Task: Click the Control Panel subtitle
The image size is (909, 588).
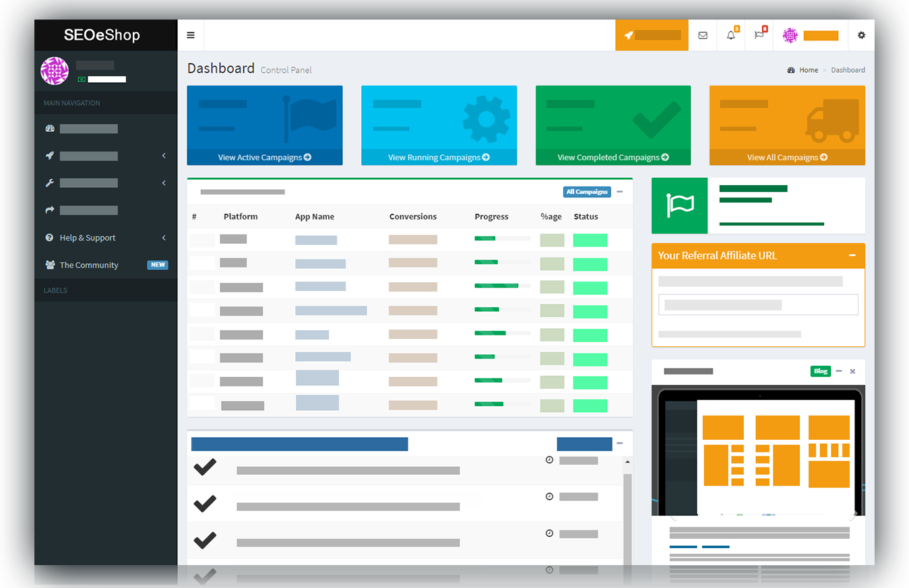Action: (286, 70)
